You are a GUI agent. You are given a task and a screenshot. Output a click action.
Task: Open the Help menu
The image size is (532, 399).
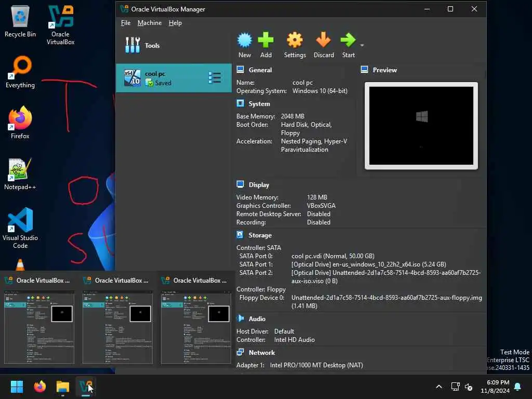pos(175,23)
